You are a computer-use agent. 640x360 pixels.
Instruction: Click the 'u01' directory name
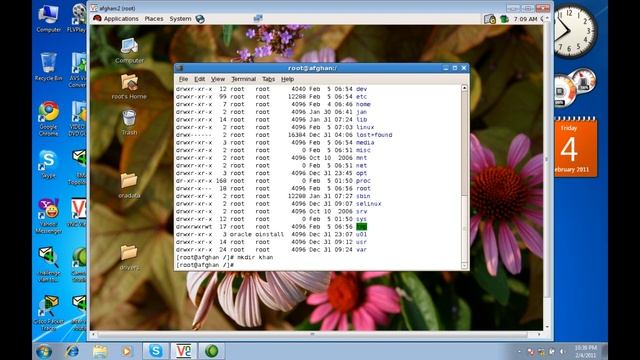pyautogui.click(x=361, y=234)
